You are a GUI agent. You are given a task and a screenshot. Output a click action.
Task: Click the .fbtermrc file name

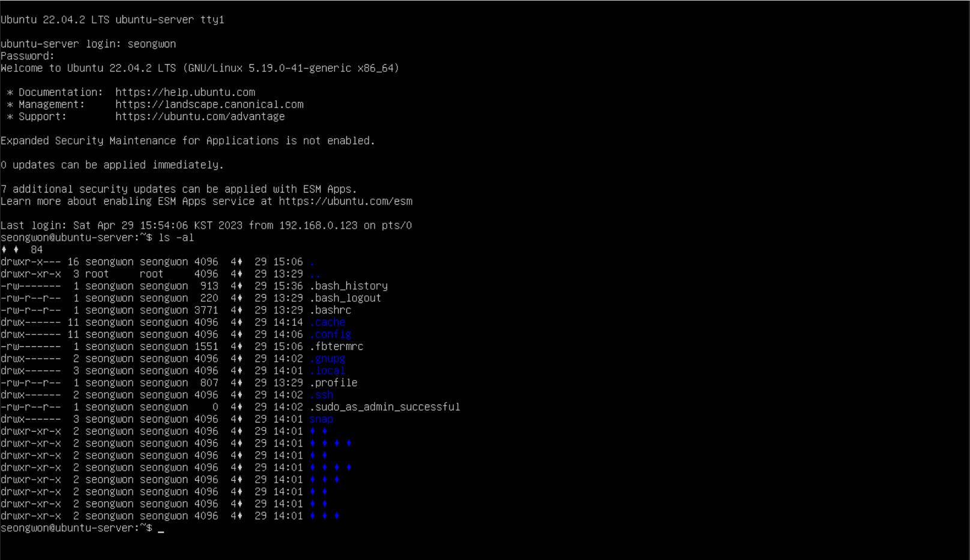pos(337,346)
